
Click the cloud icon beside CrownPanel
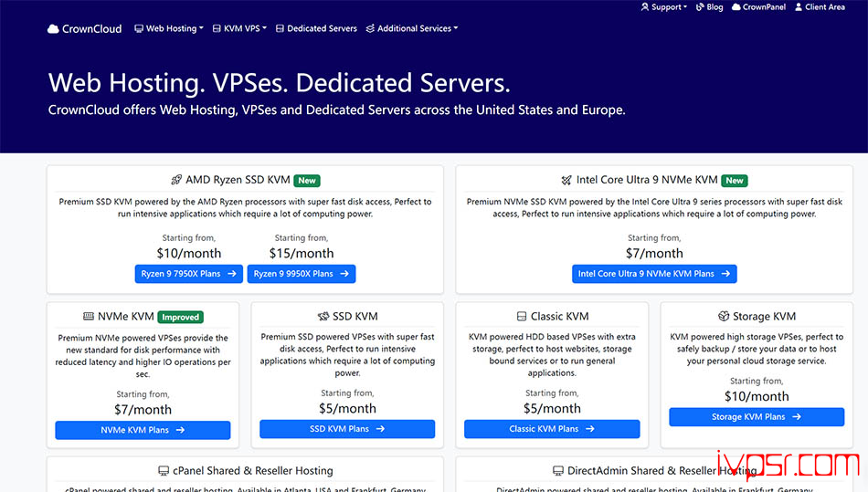[736, 7]
